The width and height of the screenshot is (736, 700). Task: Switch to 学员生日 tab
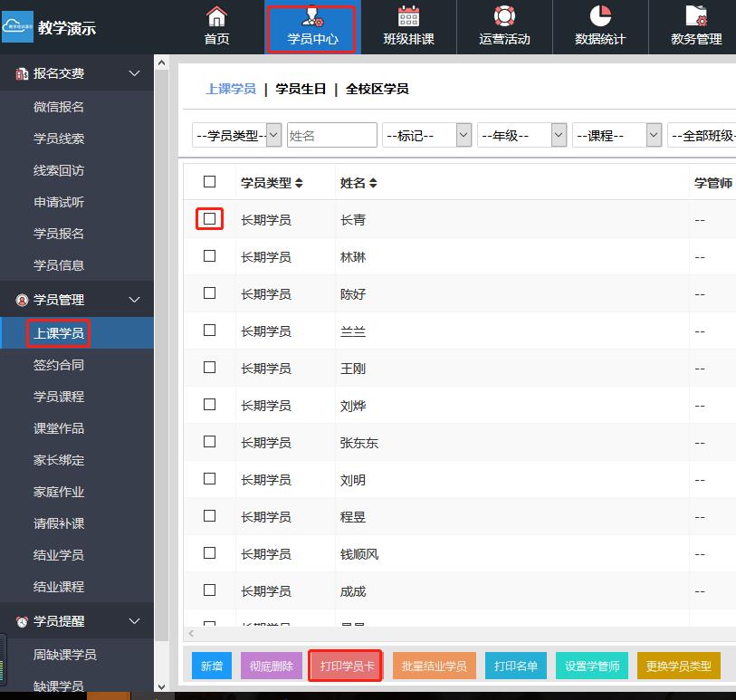(301, 89)
